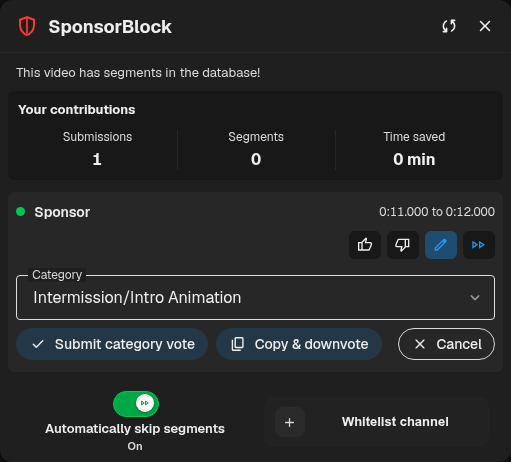Image resolution: width=511 pixels, height=462 pixels.
Task: Click the Submissions count value 1
Action: point(97,159)
